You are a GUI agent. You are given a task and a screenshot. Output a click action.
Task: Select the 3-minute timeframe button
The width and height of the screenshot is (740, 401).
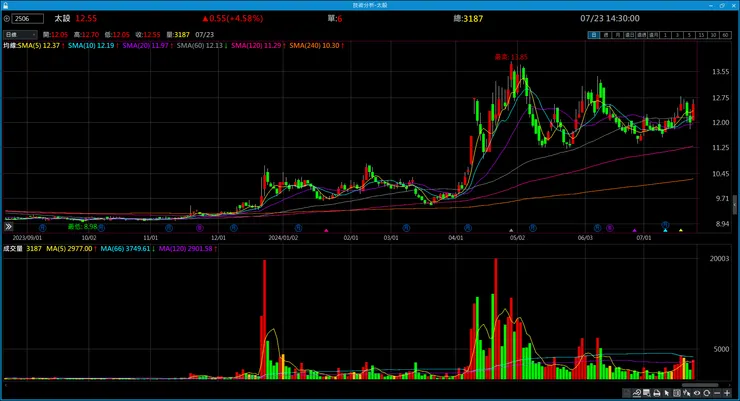[x=677, y=35]
